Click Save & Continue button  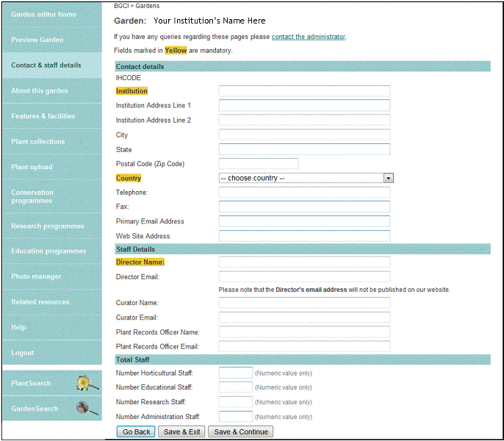click(x=241, y=431)
